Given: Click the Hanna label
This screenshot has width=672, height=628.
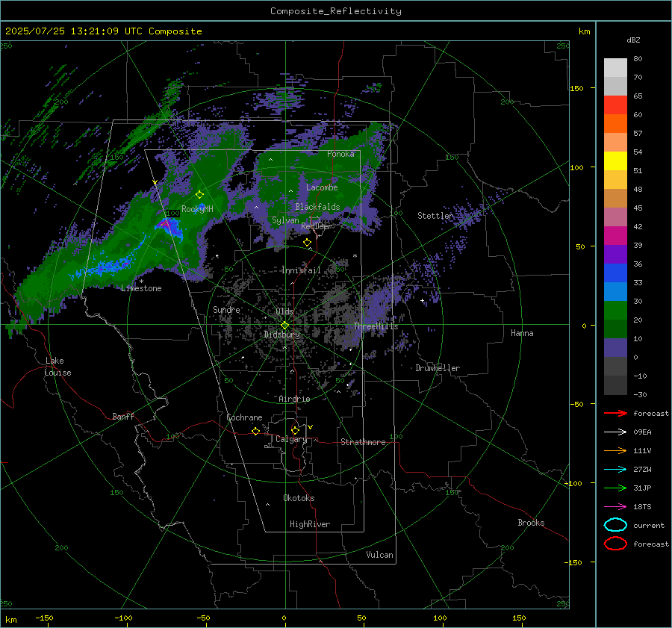Looking at the screenshot, I should point(522,333).
